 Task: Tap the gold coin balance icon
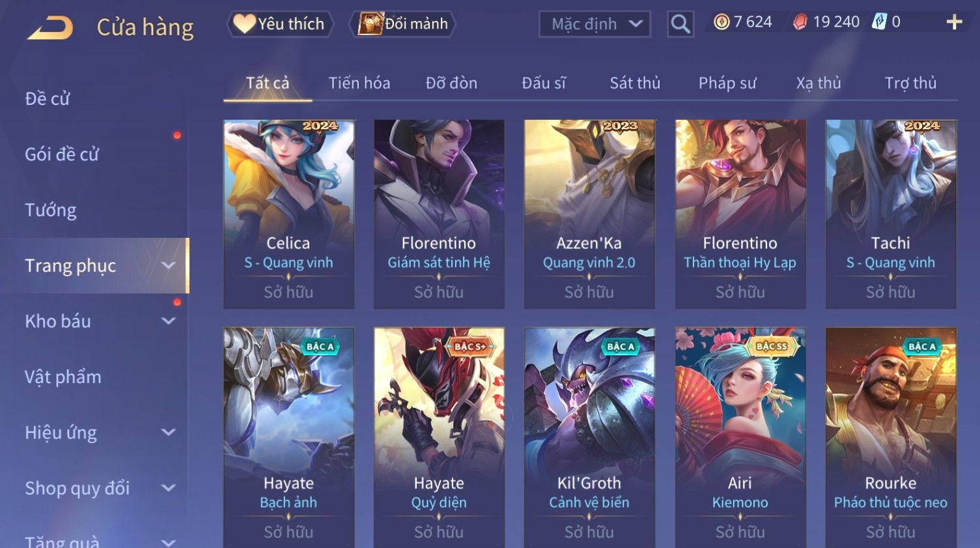click(x=721, y=22)
